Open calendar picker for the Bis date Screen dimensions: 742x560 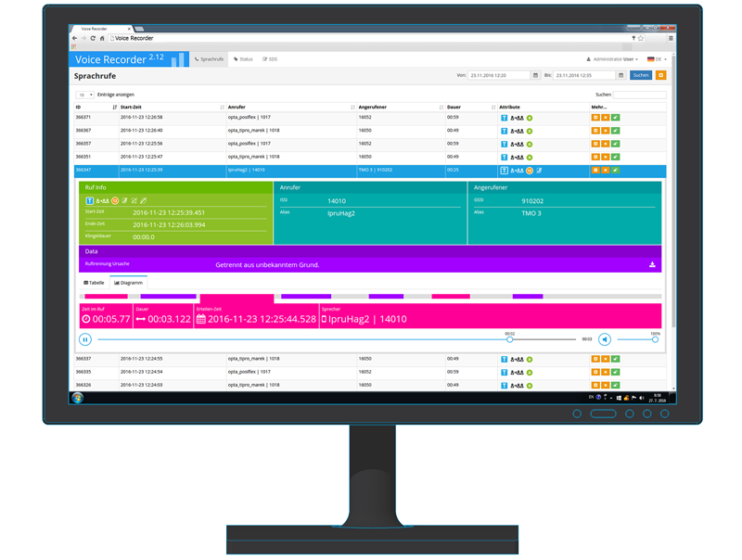[x=620, y=75]
